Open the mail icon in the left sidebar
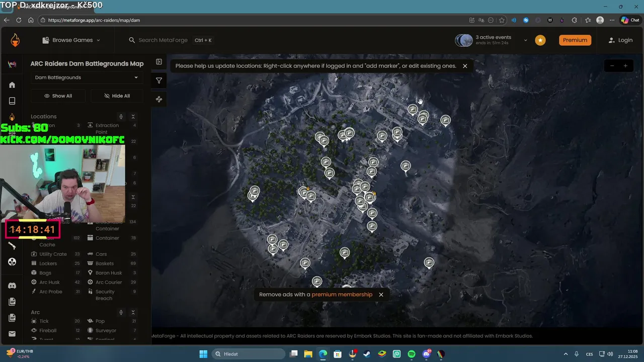This screenshot has width=644, height=362. coord(12,334)
